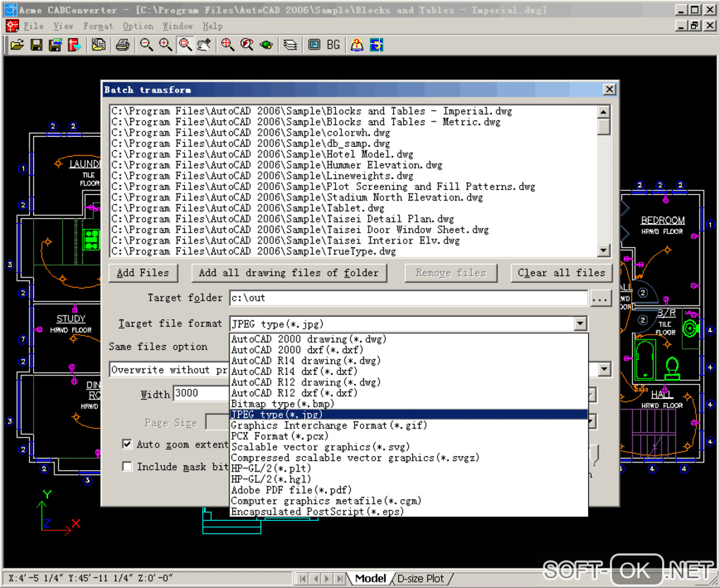Click the Target folder input field

(x=408, y=298)
